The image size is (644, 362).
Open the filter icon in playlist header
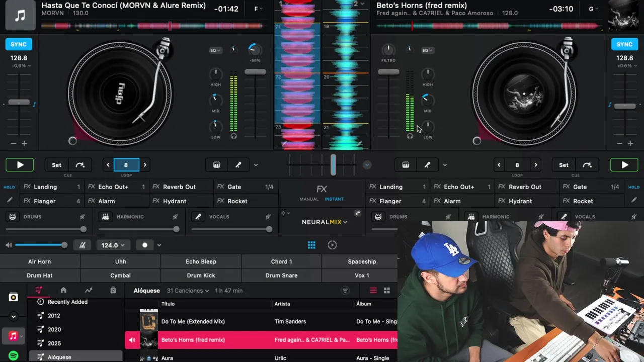pyautogui.click(x=345, y=291)
